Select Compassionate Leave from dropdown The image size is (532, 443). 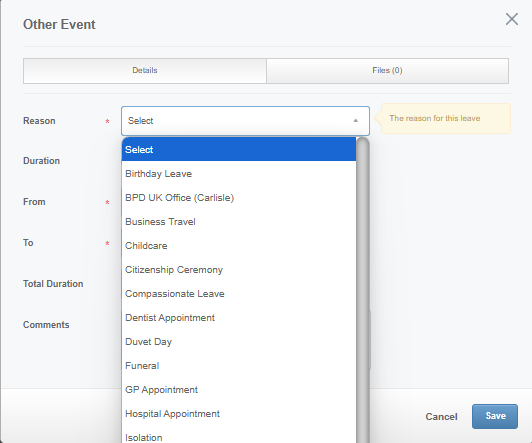[x=239, y=294]
